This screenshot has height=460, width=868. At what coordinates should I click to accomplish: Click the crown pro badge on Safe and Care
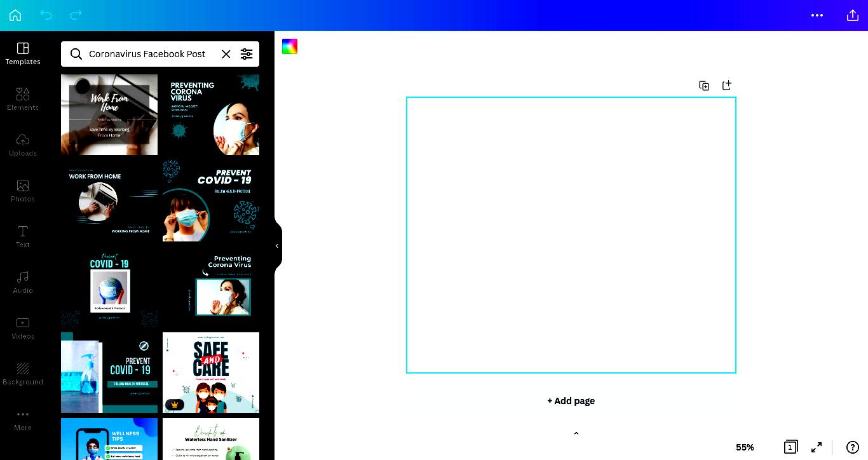[175, 405]
